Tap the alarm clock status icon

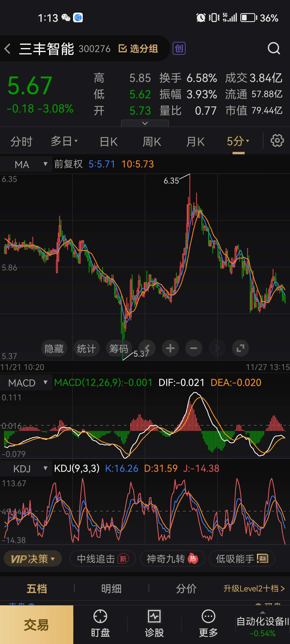pyautogui.click(x=201, y=18)
